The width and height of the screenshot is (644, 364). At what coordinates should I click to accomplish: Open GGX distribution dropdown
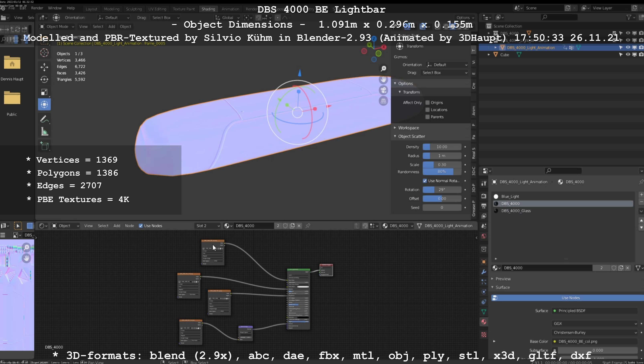point(595,324)
